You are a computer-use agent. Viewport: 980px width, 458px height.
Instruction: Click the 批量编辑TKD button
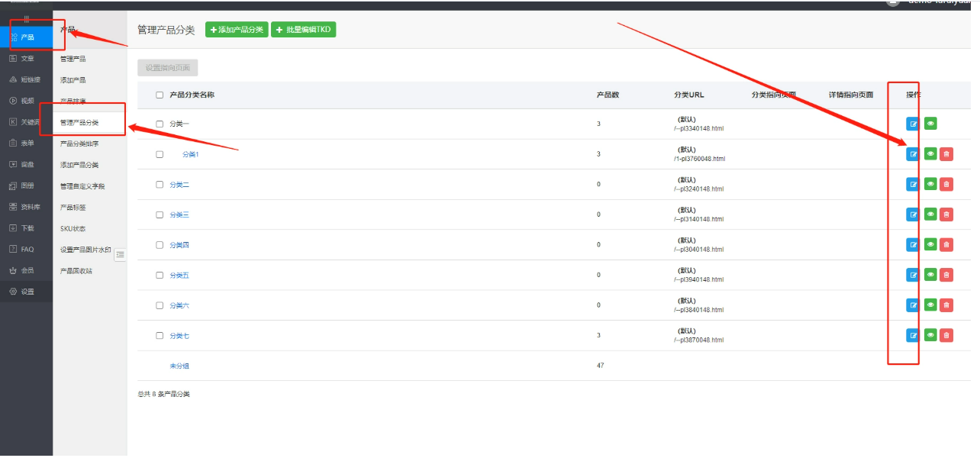tap(303, 30)
